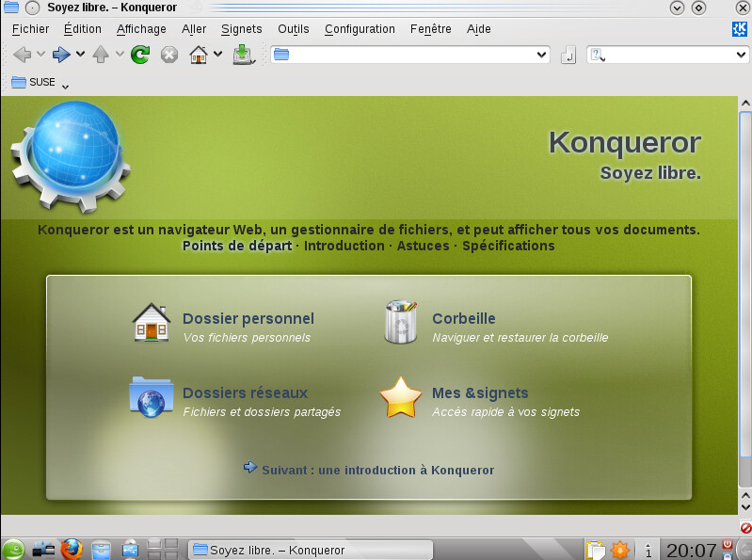Image resolution: width=752 pixels, height=560 pixels.
Task: Open the Corbeille link
Action: click(464, 318)
